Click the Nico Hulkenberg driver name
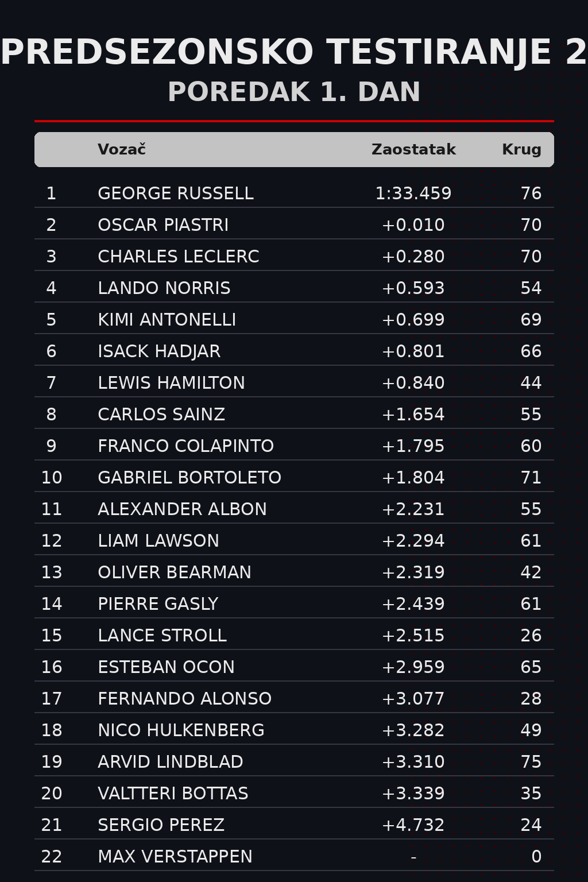588x882 pixels. coord(181,730)
